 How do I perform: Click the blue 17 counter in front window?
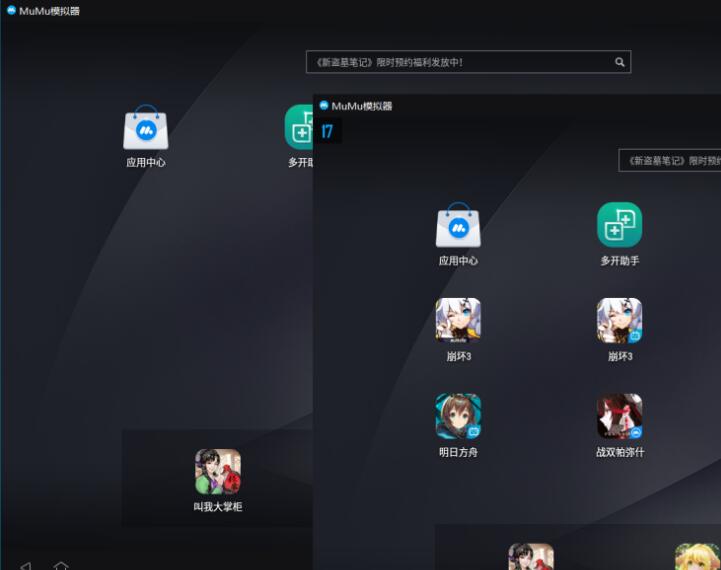pos(327,131)
